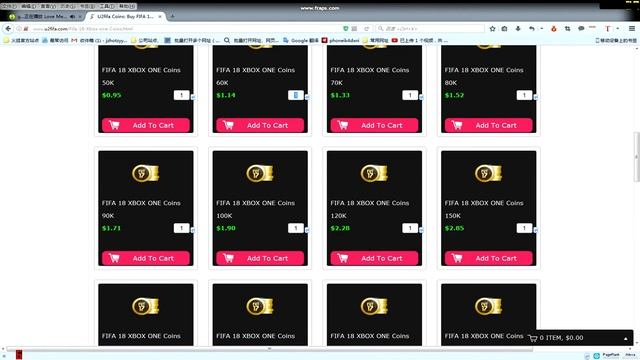Add 120K coins to cart
640x360 pixels.
click(374, 258)
